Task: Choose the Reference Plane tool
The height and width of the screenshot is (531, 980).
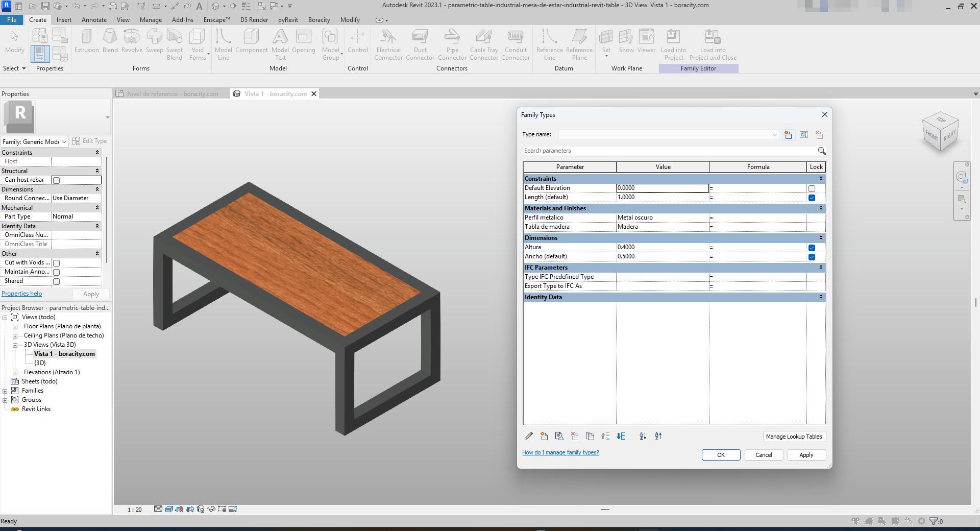Action: coord(579,44)
